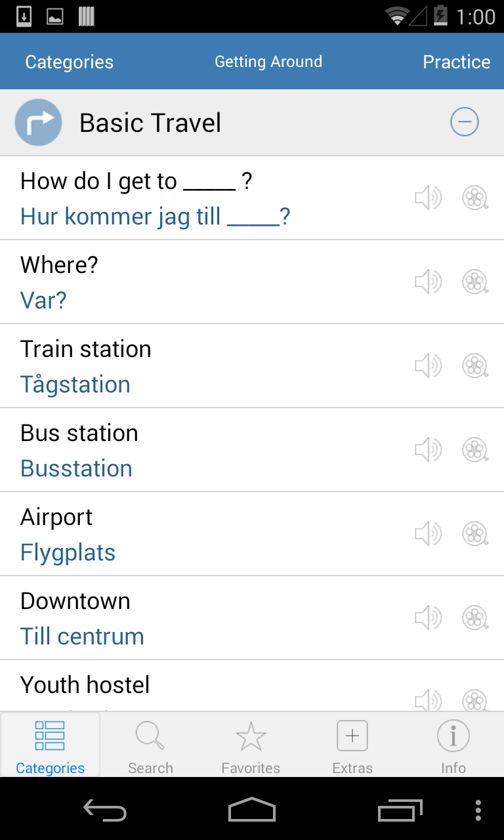The width and height of the screenshot is (504, 840).
Task: Tap the reel icon for "Where?" phrase
Action: [475, 282]
